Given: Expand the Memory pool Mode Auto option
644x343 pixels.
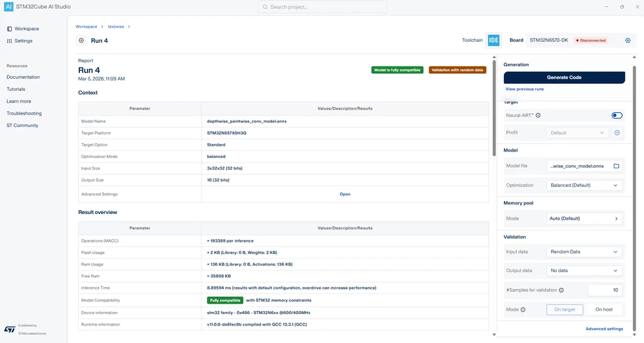Looking at the screenshot, I should point(583,219).
